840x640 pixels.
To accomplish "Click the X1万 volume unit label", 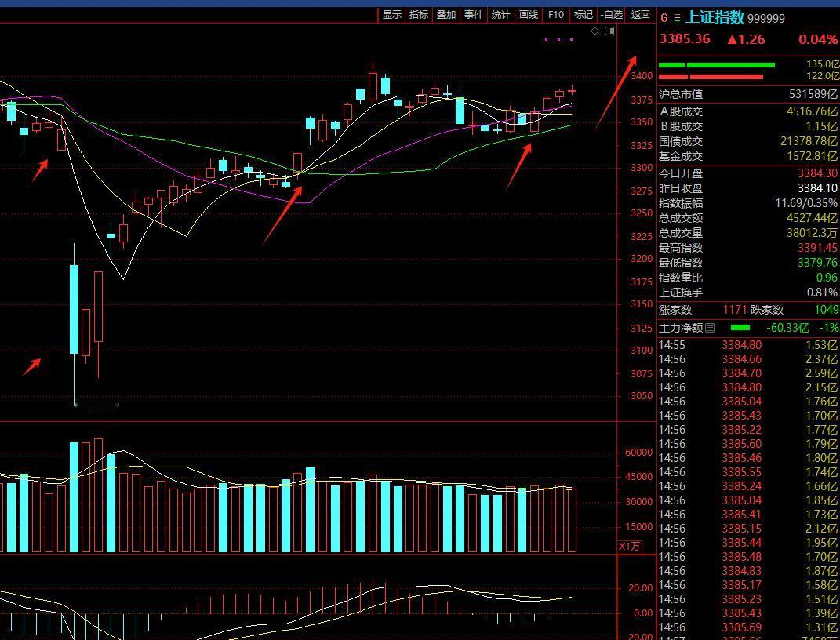I will [630, 547].
